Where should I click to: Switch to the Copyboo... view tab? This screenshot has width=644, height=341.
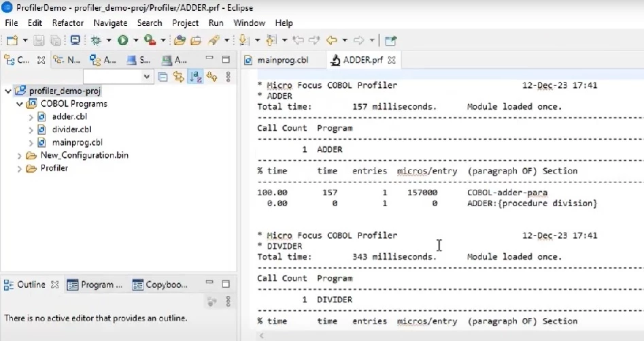click(160, 285)
